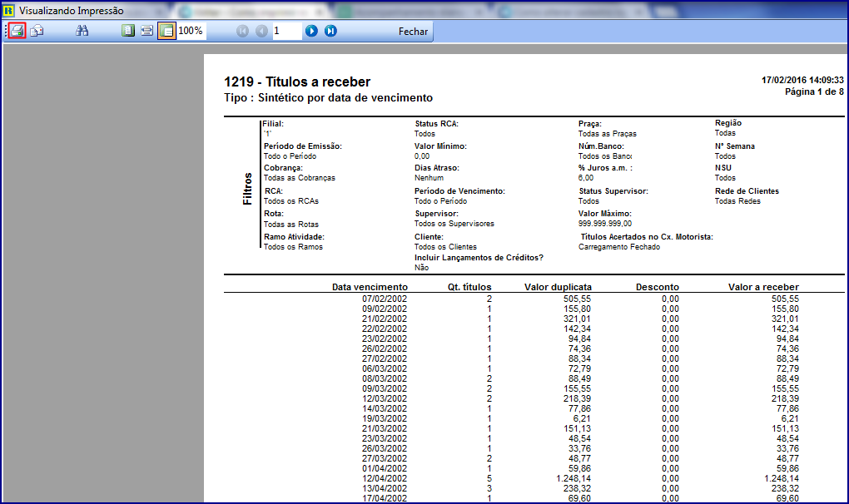Click the application icon in title bar
This screenshot has width=849, height=504.
[8, 10]
